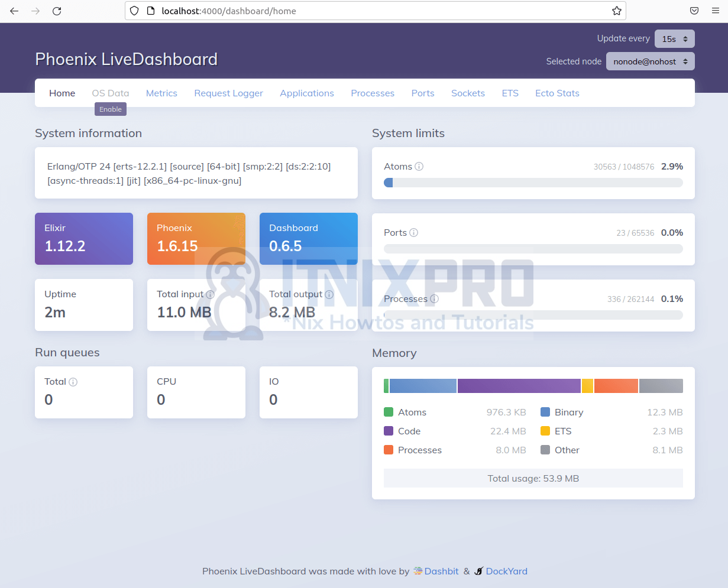Focus the localhost:4000 address bar
The height and width of the screenshot is (588, 728).
tap(376, 11)
